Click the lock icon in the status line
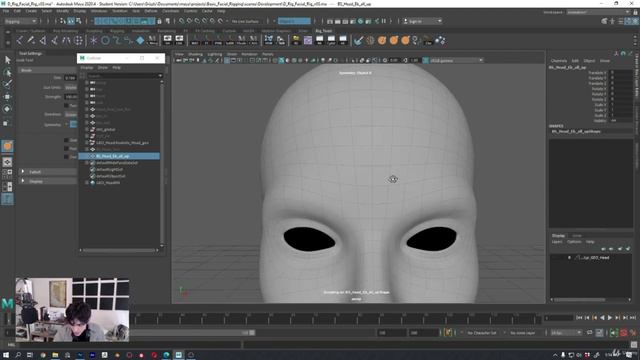This screenshot has width=640, height=360. pos(159,21)
